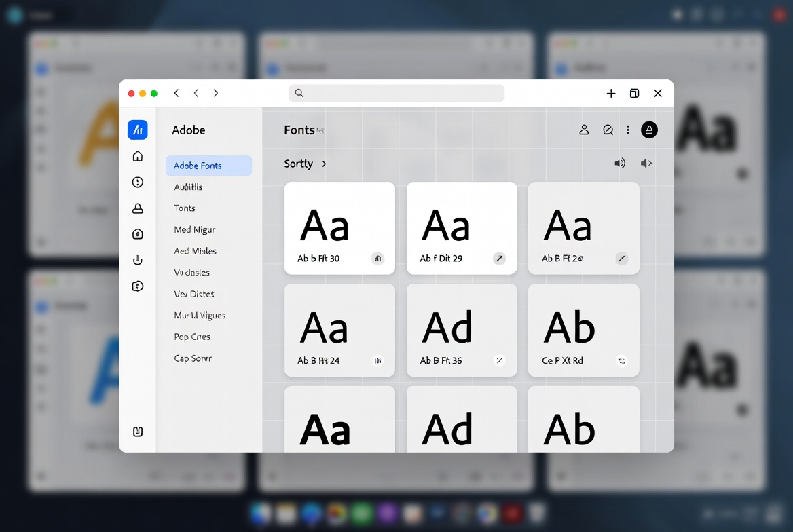
Task: Toggle the speaker volume icon
Action: point(620,163)
